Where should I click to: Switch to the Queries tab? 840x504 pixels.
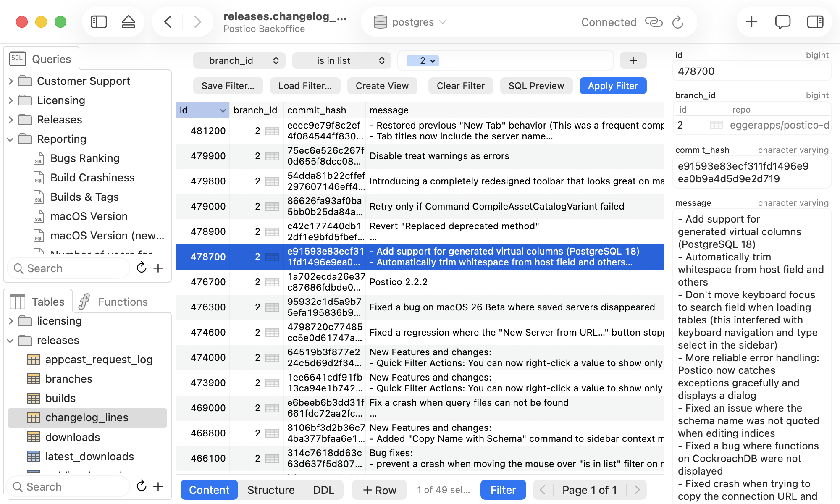click(41, 59)
